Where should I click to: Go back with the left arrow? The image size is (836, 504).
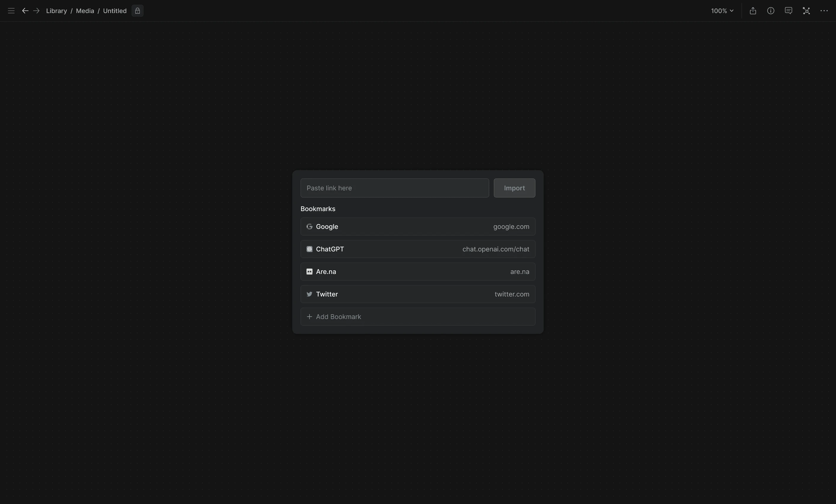click(x=25, y=11)
